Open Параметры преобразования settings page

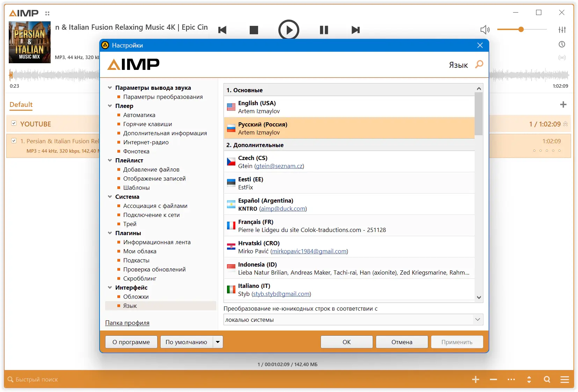point(163,97)
